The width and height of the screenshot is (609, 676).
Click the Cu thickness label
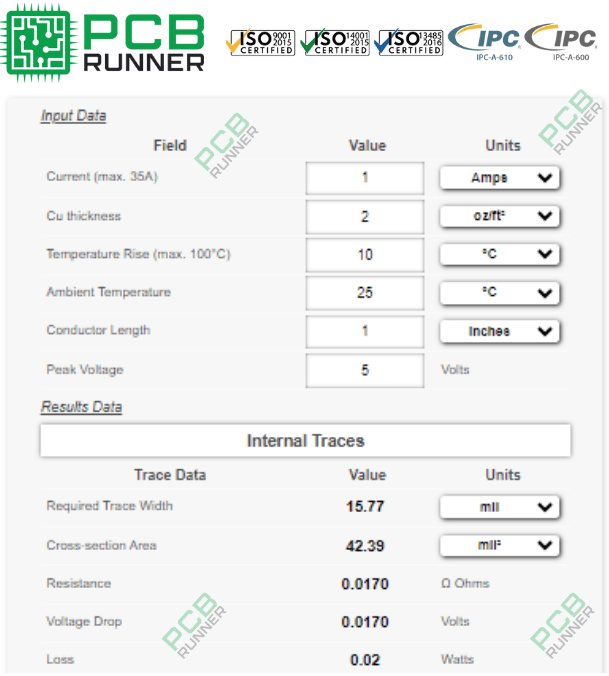click(84, 216)
